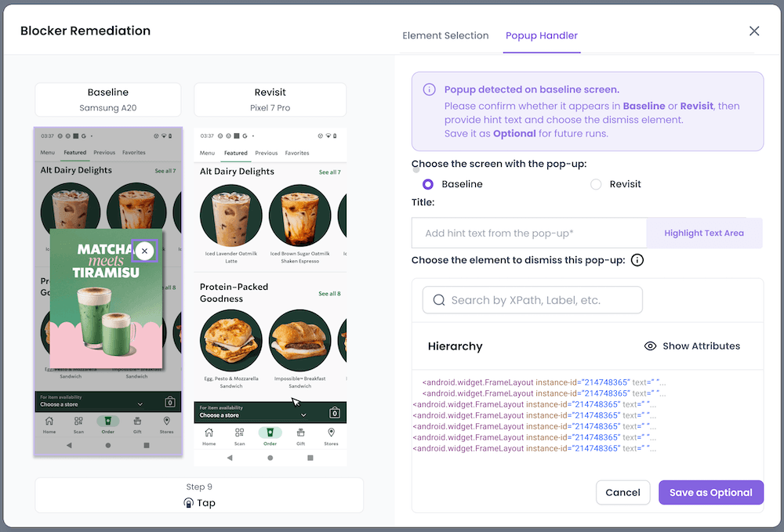Click the Tap gesture icon in Step 9
The image size is (784, 532).
[x=188, y=503]
